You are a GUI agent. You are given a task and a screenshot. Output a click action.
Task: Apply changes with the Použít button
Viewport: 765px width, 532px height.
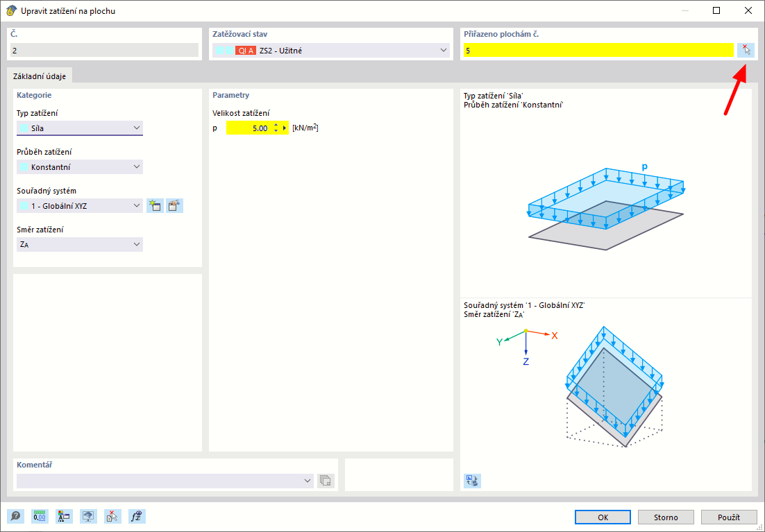point(729,517)
